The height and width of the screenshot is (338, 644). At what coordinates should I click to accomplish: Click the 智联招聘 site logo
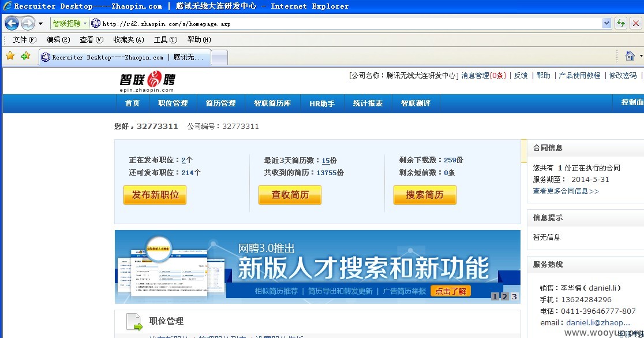tap(148, 81)
